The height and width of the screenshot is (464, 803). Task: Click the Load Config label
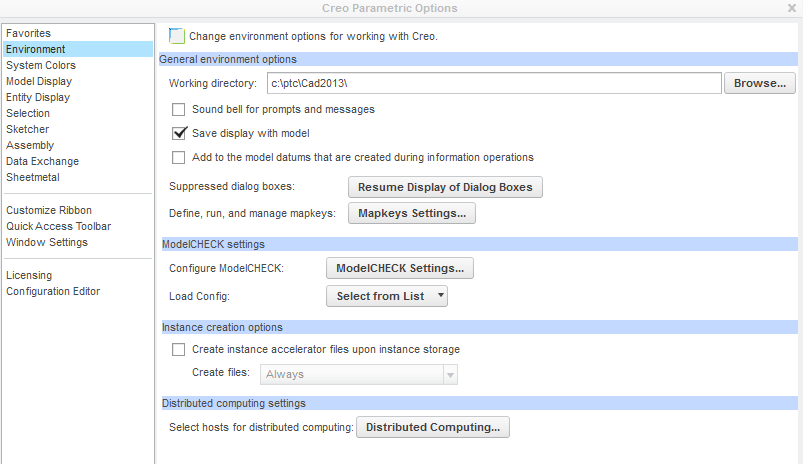tap(199, 296)
